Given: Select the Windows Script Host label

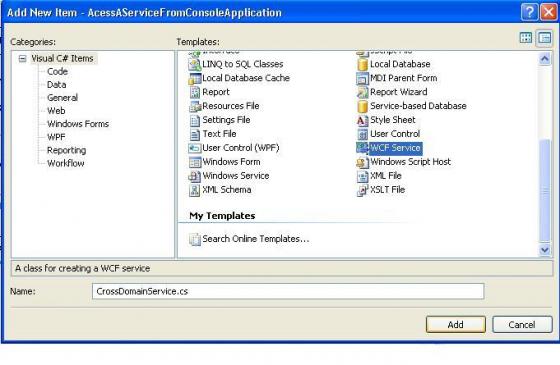Looking at the screenshot, I should coord(410,162).
